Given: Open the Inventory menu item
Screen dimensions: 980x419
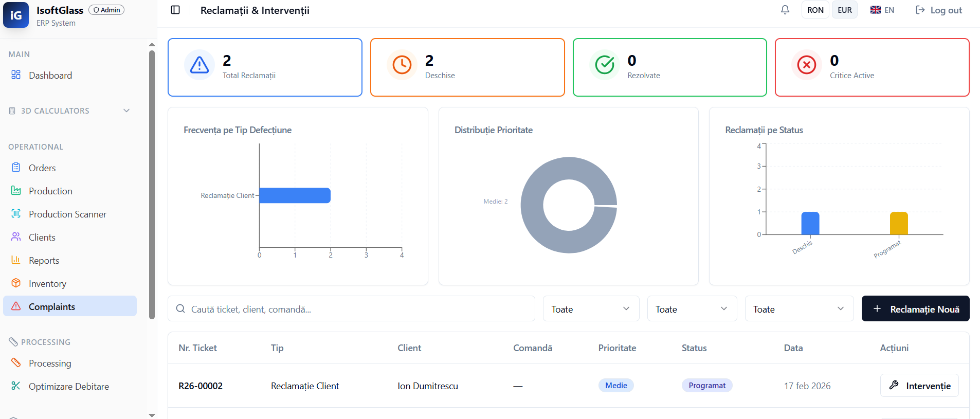Looking at the screenshot, I should coord(47,284).
